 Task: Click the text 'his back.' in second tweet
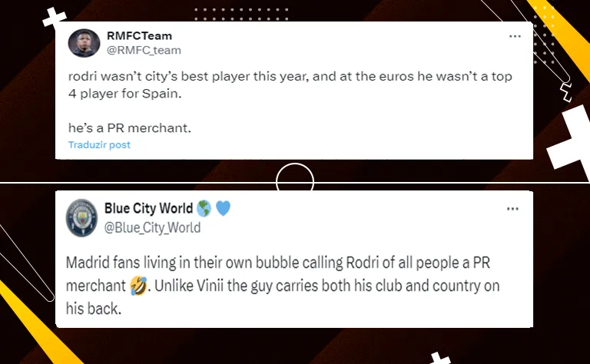pyautogui.click(x=93, y=309)
